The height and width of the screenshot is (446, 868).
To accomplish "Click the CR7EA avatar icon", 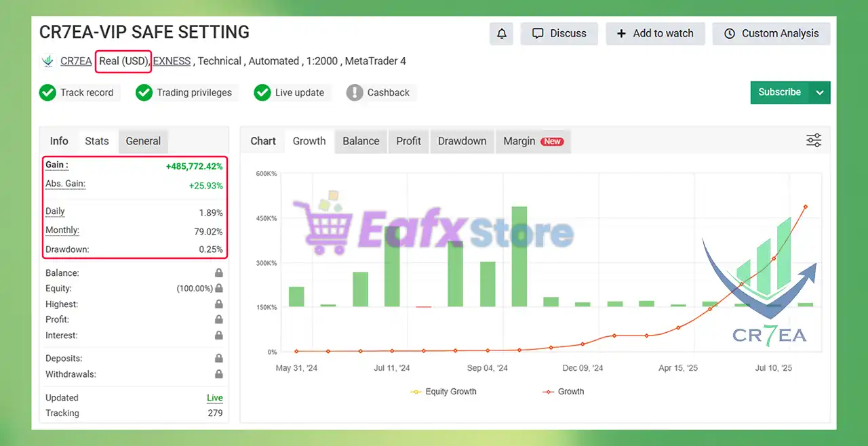I will pos(47,61).
